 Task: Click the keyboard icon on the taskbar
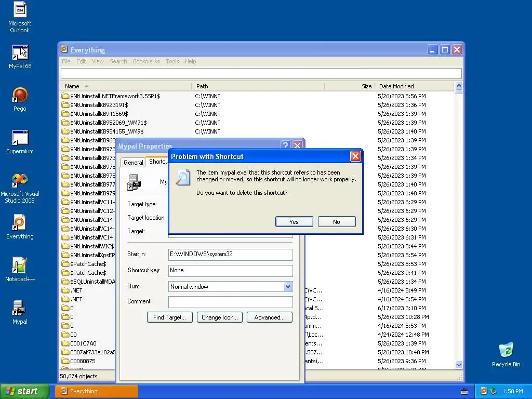[x=464, y=392]
